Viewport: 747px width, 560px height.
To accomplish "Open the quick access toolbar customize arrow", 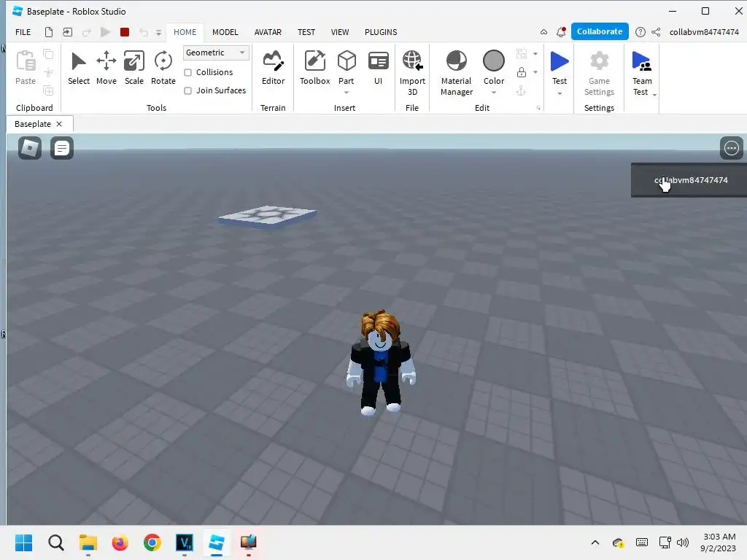I will pos(158,32).
